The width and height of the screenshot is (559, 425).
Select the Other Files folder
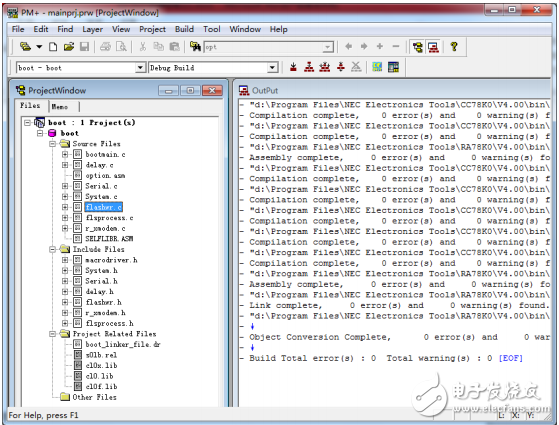94,397
